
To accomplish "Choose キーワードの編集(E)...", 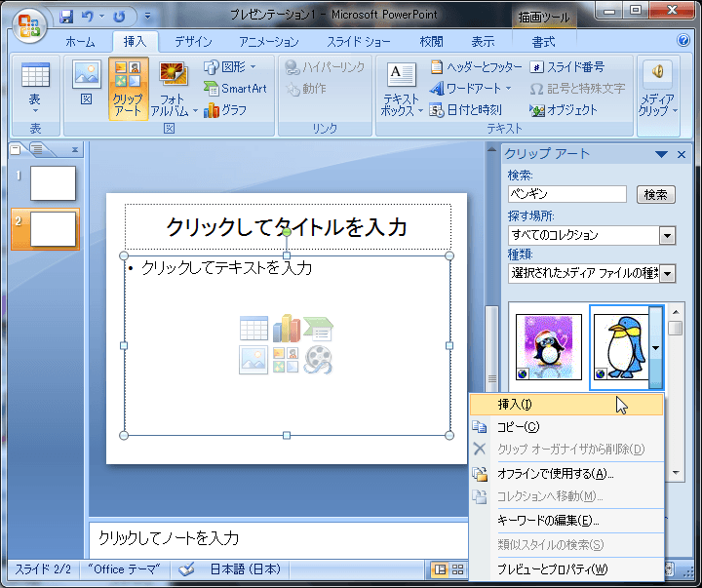I will (x=565, y=521).
